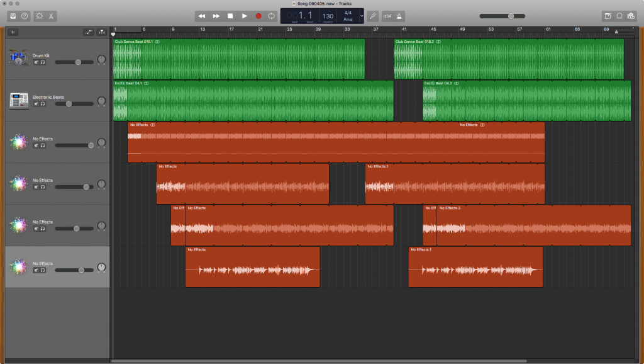Toggle the 1234 Count-in button
The image size is (644, 364).
click(x=387, y=16)
